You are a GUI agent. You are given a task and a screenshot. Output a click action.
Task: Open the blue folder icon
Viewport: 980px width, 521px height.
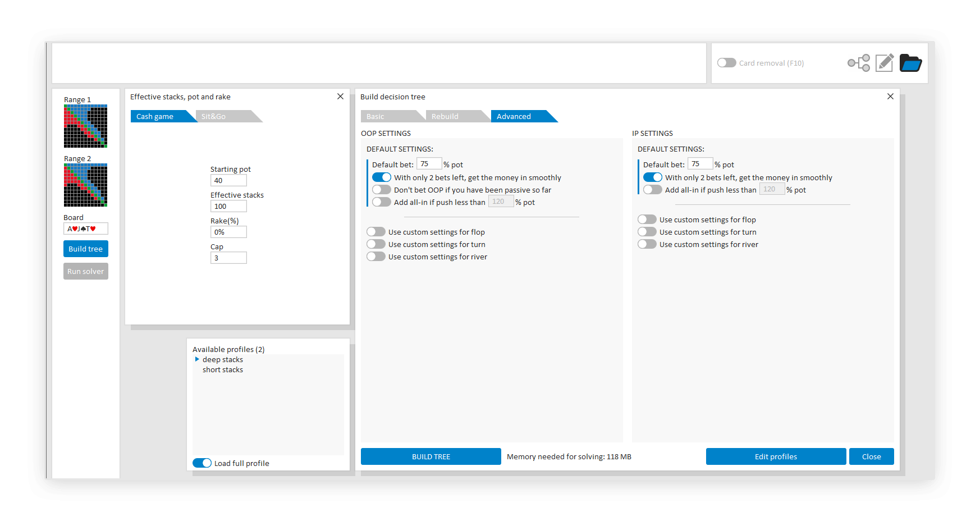[910, 63]
